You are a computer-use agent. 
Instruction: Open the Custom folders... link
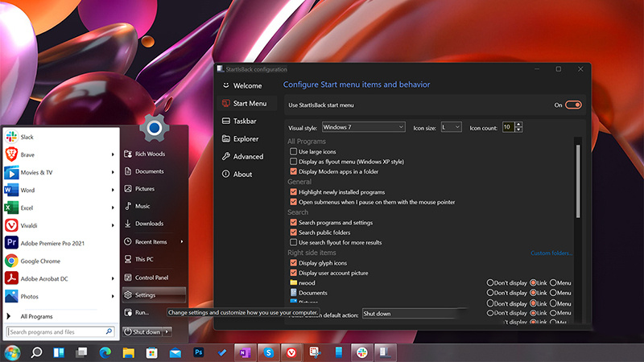point(551,253)
